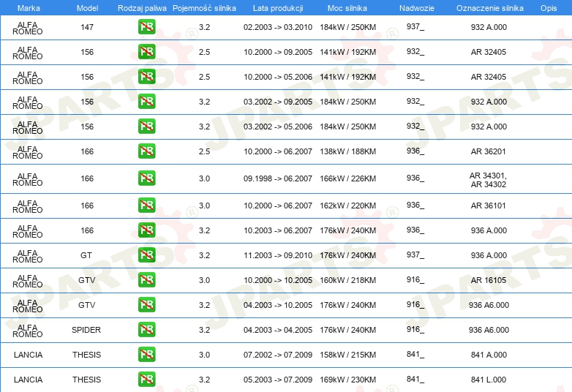Select the model cell 'GT'

(86, 255)
